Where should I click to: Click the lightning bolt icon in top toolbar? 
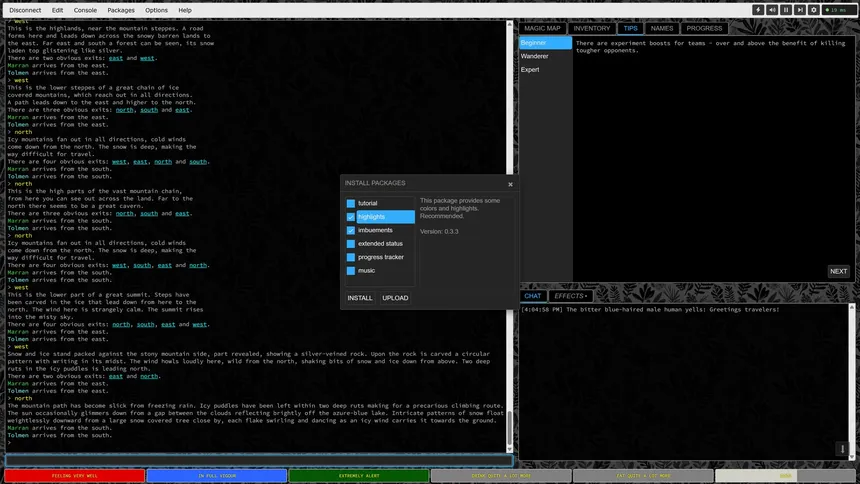pyautogui.click(x=758, y=10)
